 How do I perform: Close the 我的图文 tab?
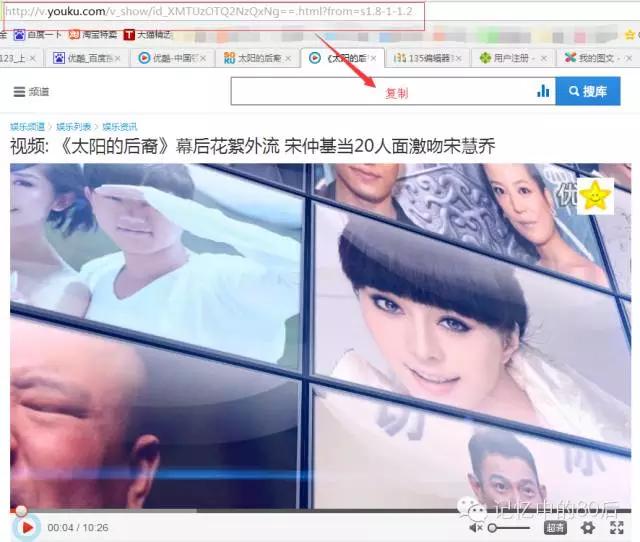(x=629, y=59)
